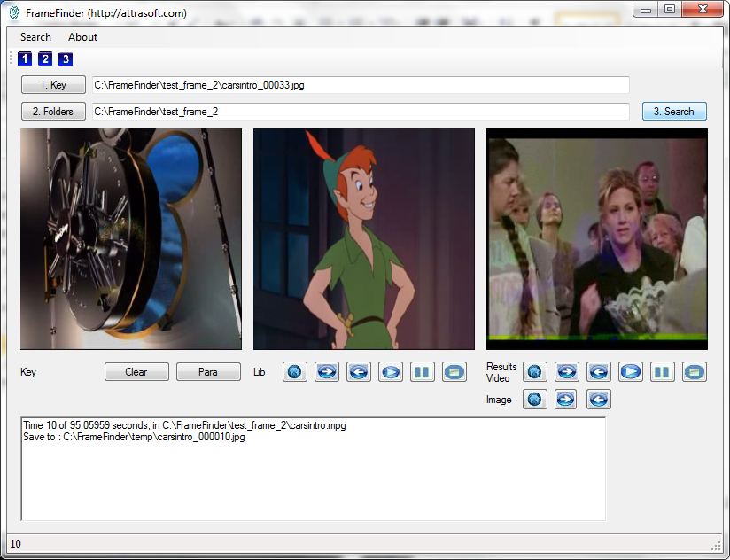730x560 pixels.
Task: Pause the Lib slideshow
Action: point(423,372)
